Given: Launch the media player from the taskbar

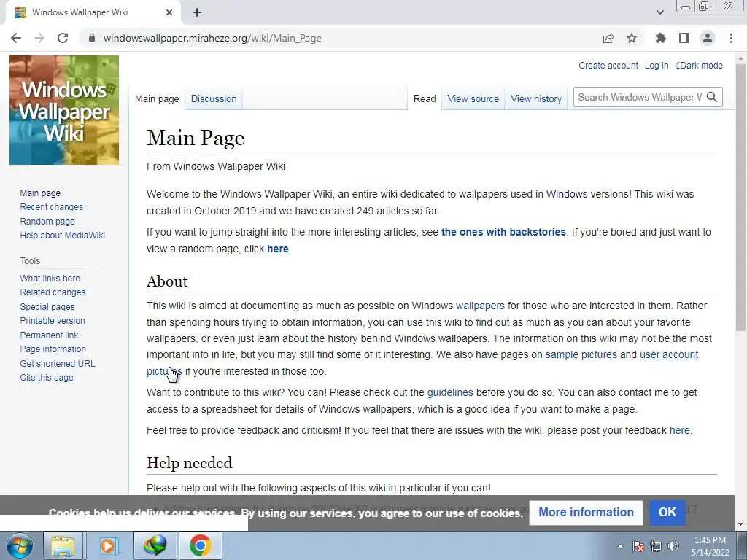Looking at the screenshot, I should pos(109,545).
